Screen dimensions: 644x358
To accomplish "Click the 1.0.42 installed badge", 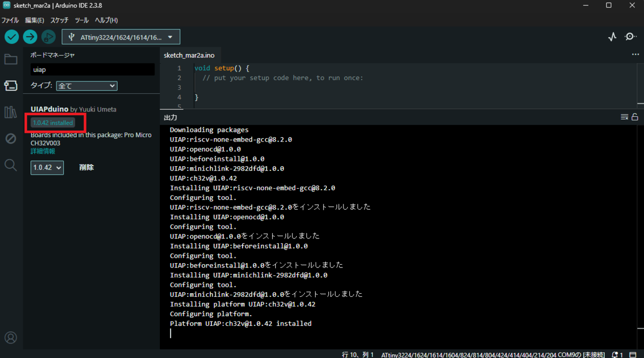I will pos(53,123).
